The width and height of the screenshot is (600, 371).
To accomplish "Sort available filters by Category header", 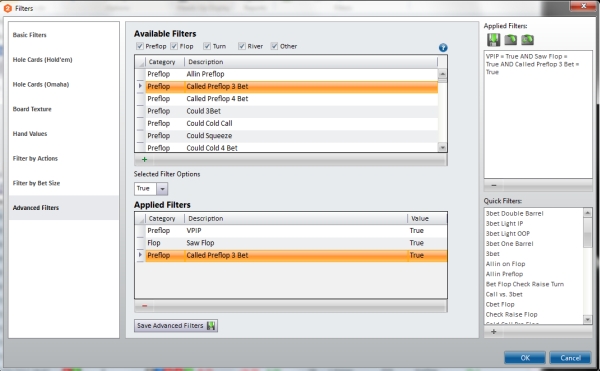I will (165, 62).
